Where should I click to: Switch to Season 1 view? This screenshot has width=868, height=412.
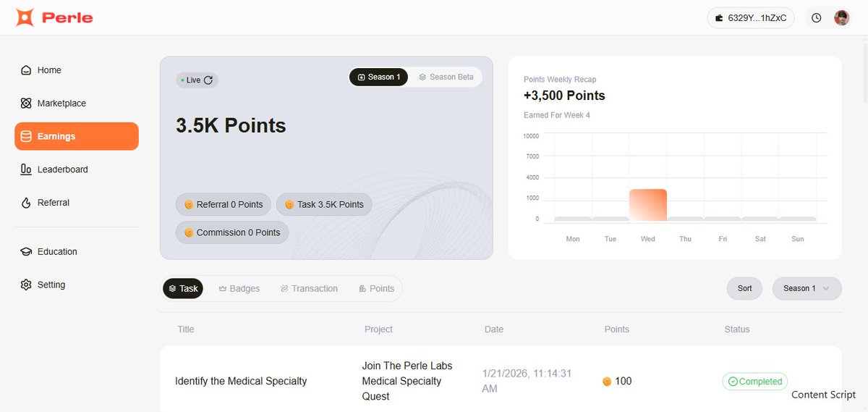click(x=379, y=77)
